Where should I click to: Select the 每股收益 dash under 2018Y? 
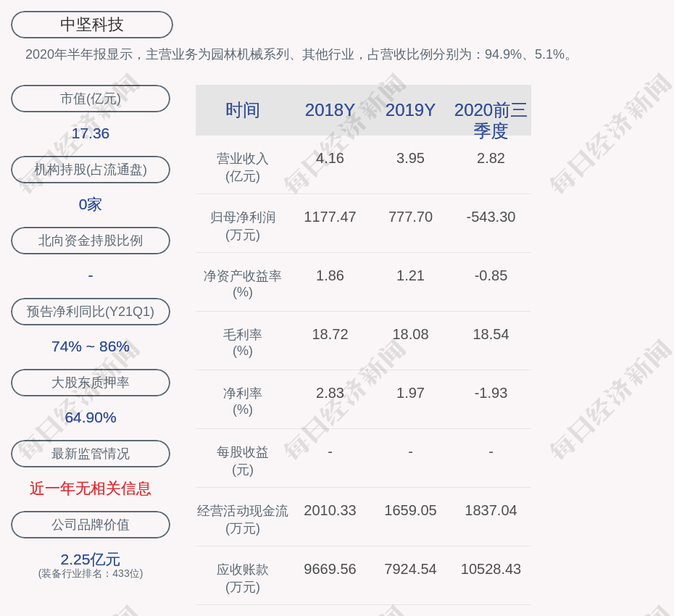tap(330, 451)
